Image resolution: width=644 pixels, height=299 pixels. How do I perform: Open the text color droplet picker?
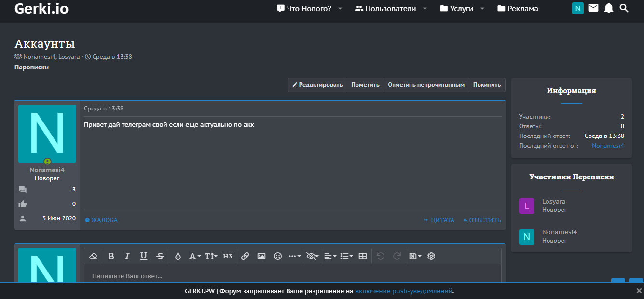click(178, 256)
